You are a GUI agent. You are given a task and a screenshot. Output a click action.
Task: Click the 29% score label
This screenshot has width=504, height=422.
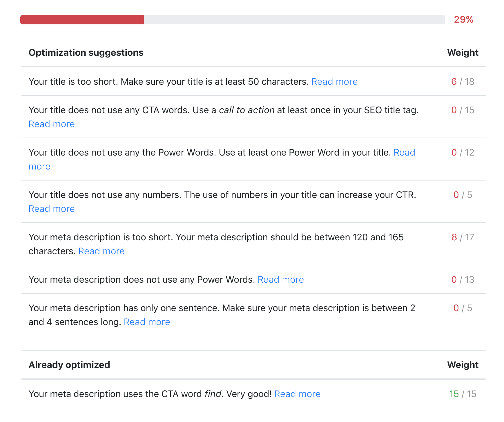pyautogui.click(x=463, y=19)
